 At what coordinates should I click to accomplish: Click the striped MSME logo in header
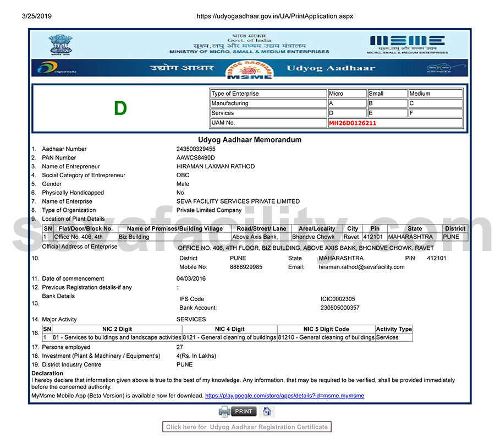tap(407, 41)
